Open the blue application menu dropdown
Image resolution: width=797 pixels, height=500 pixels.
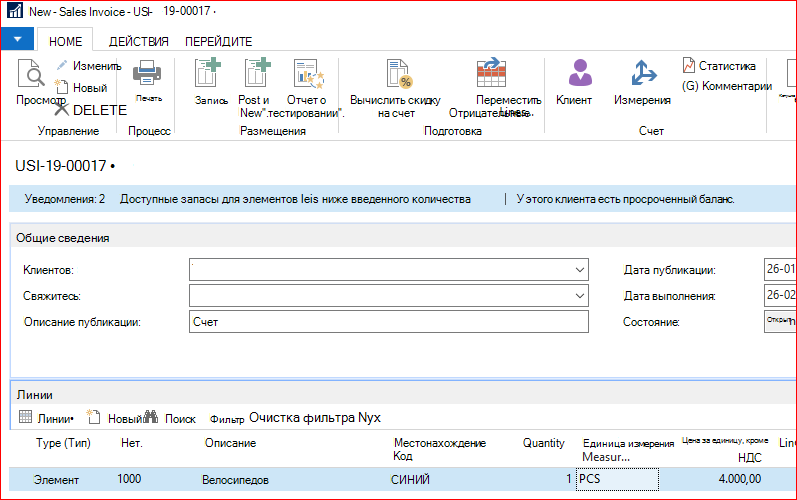tap(17, 39)
